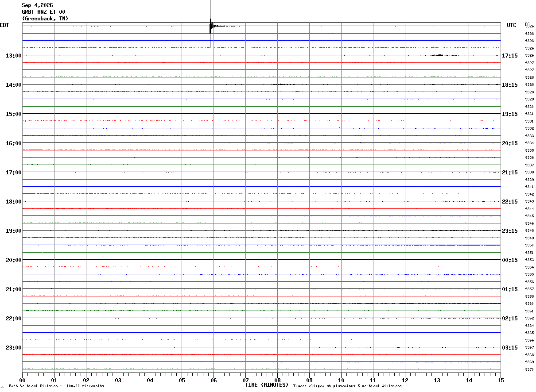Click minute 08 on the bottom axis
The height and width of the screenshot is (392, 536).
point(277,380)
